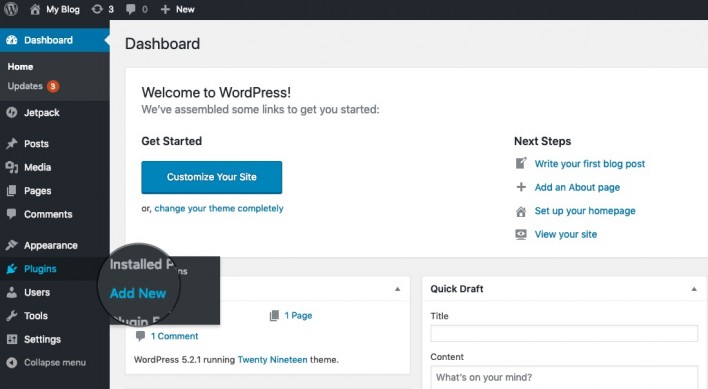Screen dimensions: 708x389
Task: Click the Users person icon
Action: (12, 292)
